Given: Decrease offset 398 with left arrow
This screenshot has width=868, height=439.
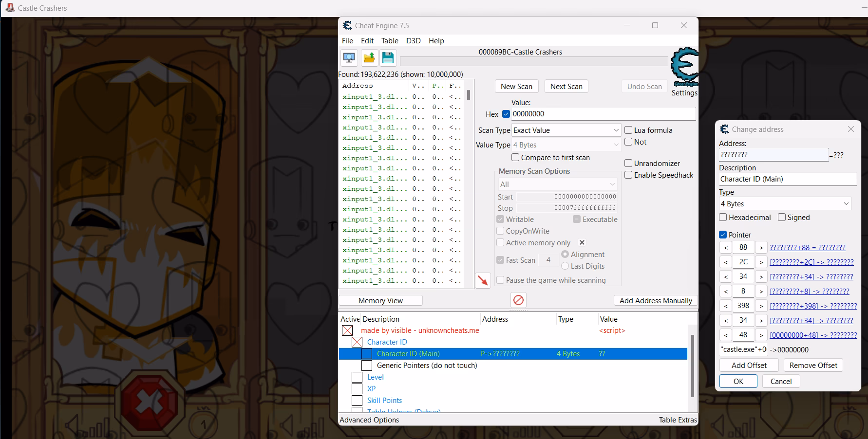Looking at the screenshot, I should [726, 306].
